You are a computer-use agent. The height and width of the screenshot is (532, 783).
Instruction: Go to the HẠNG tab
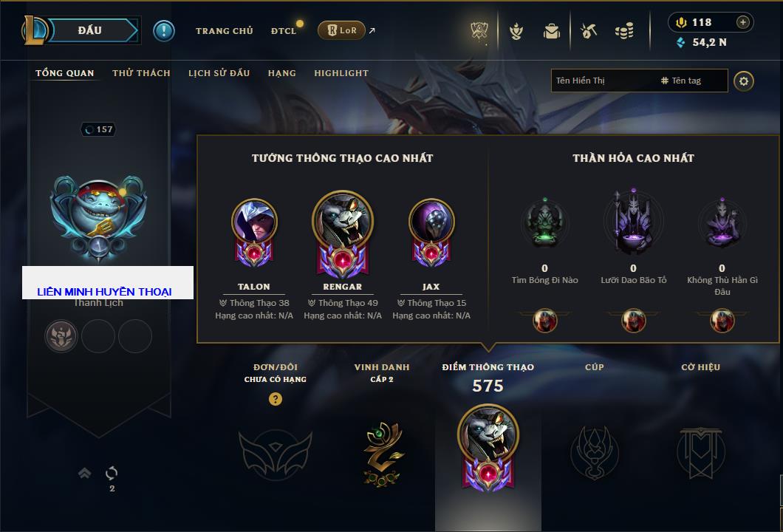[281, 73]
